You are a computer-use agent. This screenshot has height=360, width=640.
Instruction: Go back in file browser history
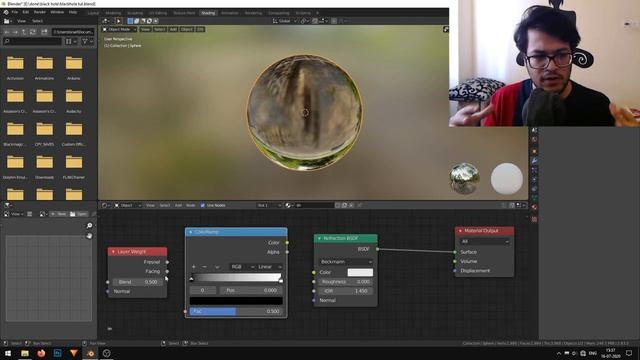[x=7, y=32]
